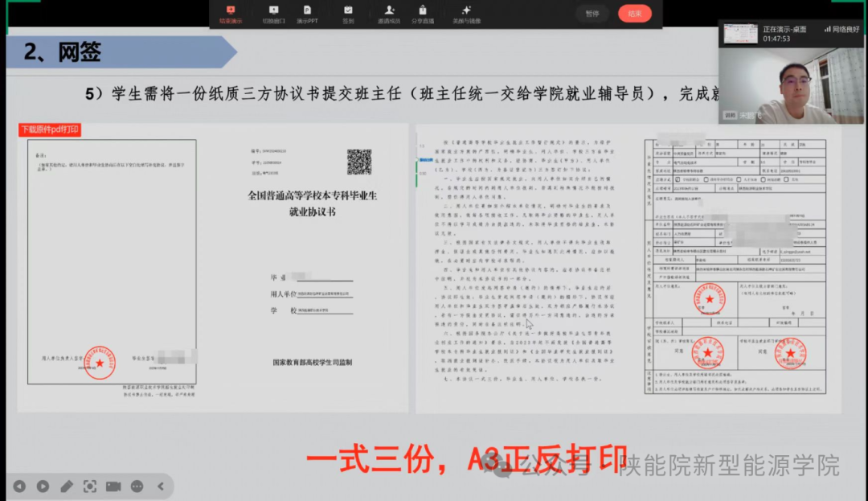Select the pen annotation tool
This screenshot has height=501, width=868.
click(x=67, y=486)
